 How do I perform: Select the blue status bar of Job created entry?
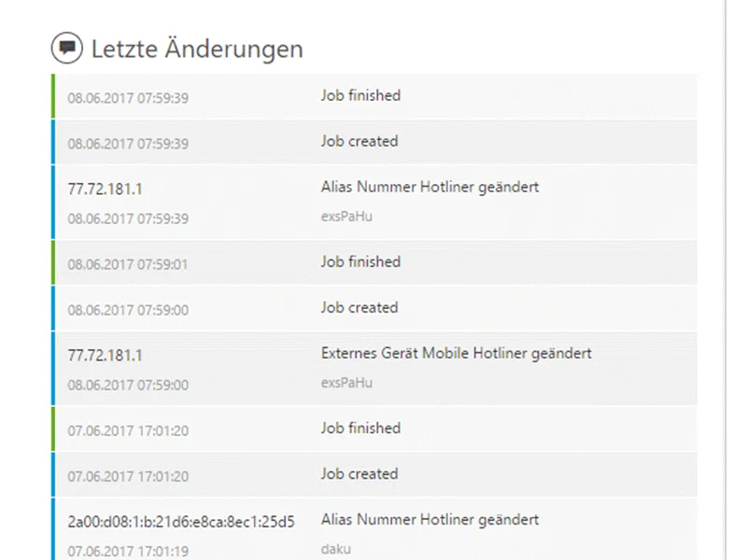click(51, 141)
